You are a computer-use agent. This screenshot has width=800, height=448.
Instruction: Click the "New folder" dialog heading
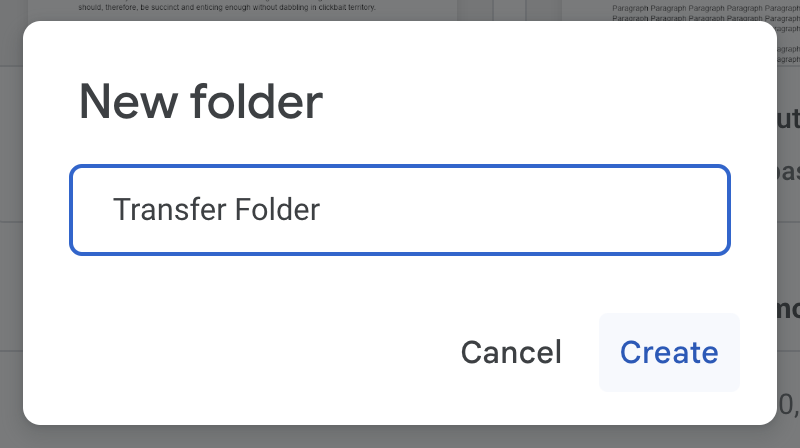point(201,103)
